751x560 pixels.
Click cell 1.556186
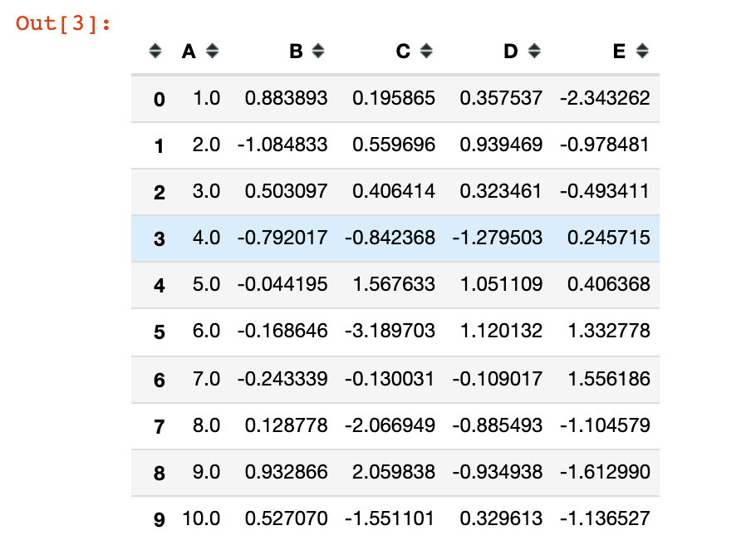[x=609, y=379]
